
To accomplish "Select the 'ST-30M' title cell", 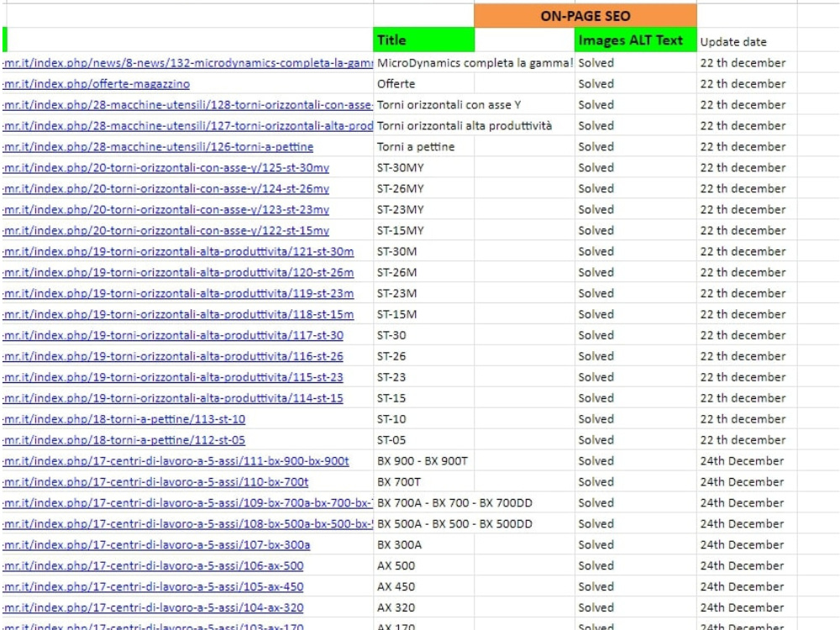I will click(423, 251).
